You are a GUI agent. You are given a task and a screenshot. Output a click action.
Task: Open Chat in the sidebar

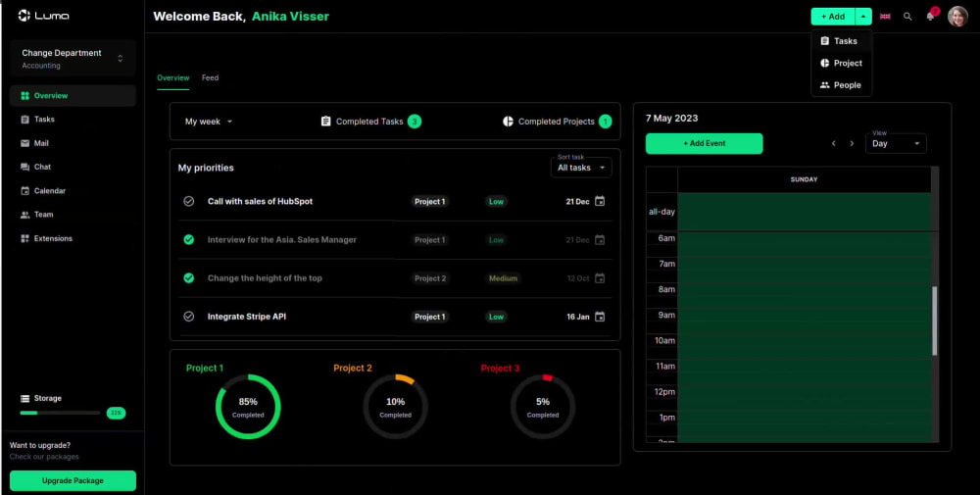click(x=73, y=167)
